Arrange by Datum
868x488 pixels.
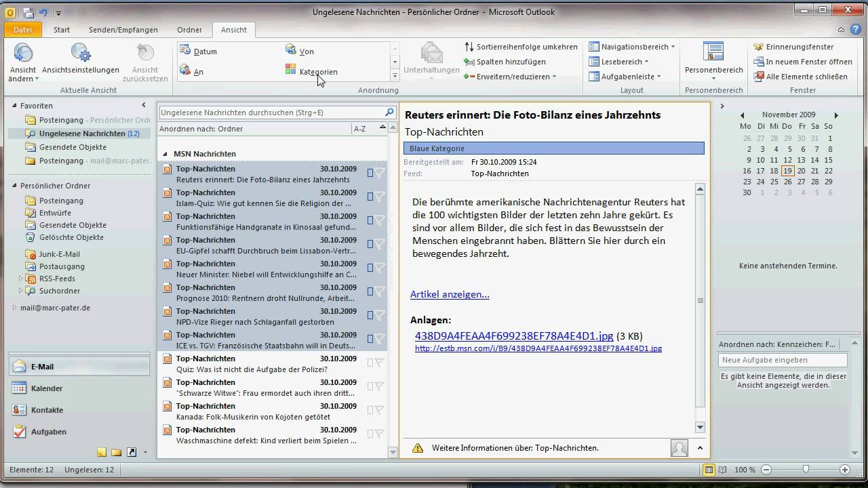(198, 52)
